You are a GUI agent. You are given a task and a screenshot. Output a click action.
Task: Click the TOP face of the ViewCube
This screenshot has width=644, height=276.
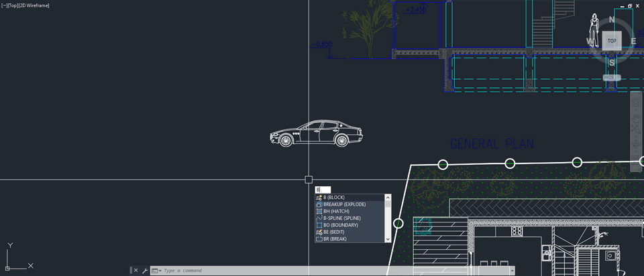612,41
